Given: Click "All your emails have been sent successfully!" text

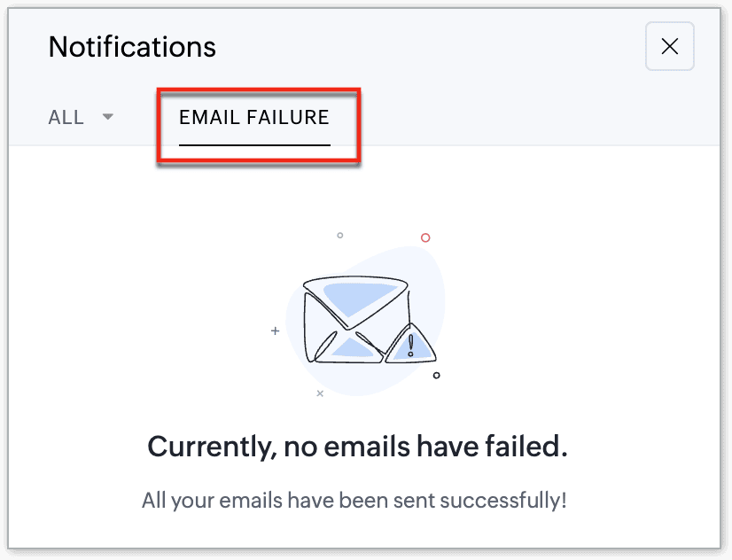Looking at the screenshot, I should pos(354,501).
